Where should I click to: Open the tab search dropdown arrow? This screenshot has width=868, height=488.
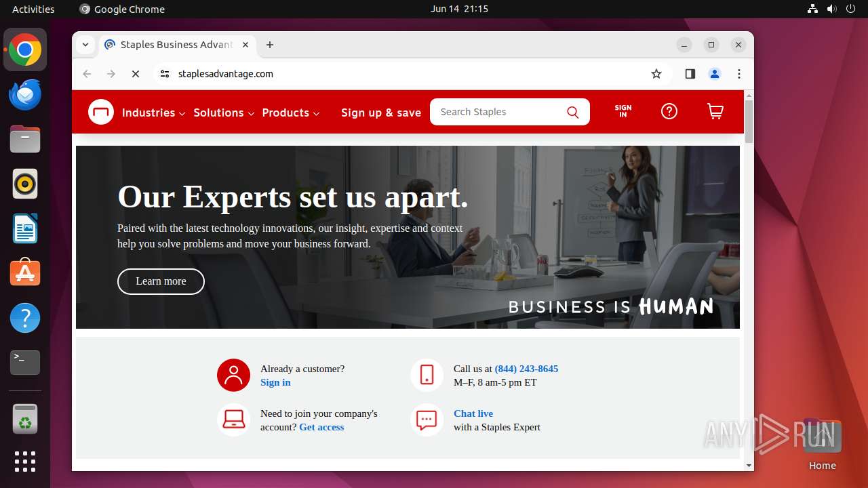point(85,45)
